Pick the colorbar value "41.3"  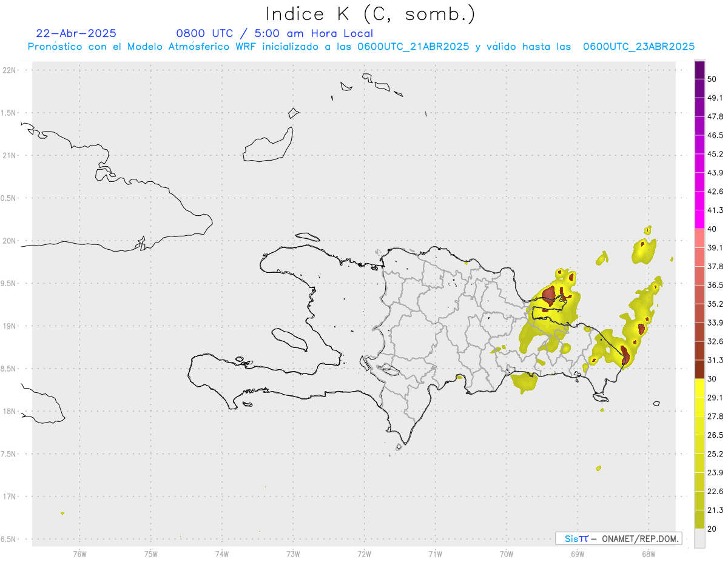715,210
